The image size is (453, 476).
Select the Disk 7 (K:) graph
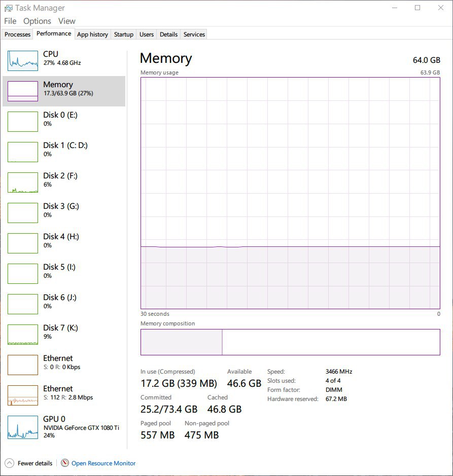coord(23,335)
